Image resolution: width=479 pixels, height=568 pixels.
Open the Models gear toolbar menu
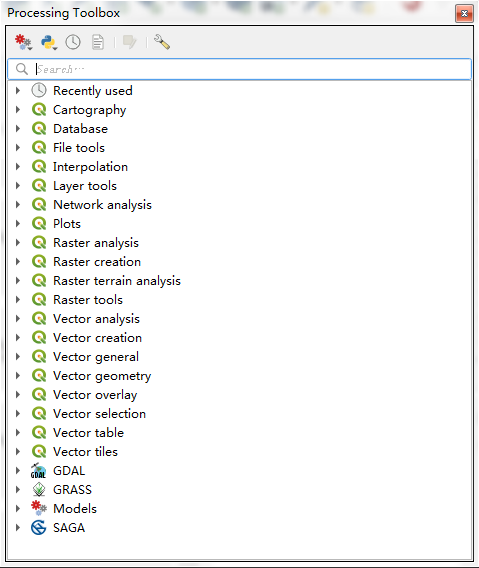[24, 42]
